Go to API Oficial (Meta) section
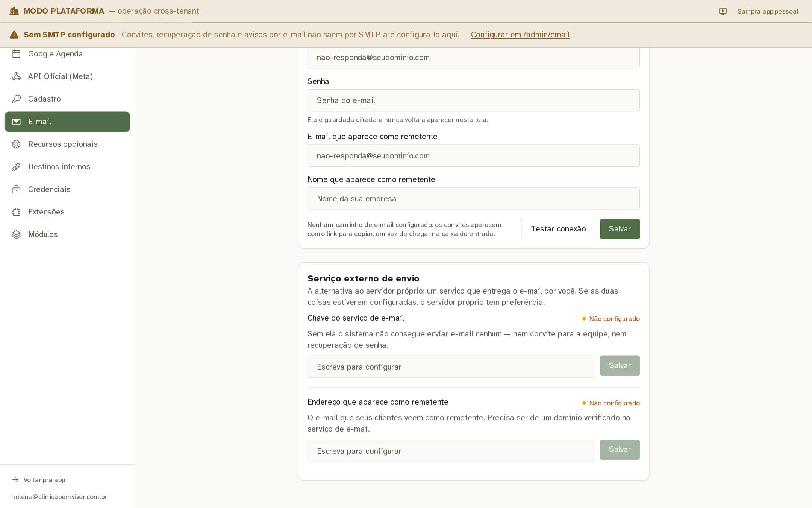The width and height of the screenshot is (812, 508). pos(67,76)
